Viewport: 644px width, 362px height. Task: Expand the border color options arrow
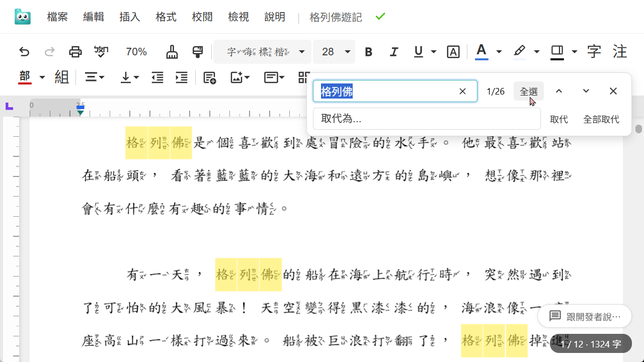point(575,52)
